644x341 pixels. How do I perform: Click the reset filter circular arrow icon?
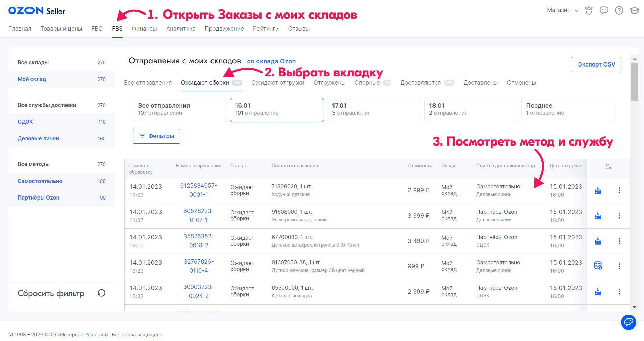102,293
